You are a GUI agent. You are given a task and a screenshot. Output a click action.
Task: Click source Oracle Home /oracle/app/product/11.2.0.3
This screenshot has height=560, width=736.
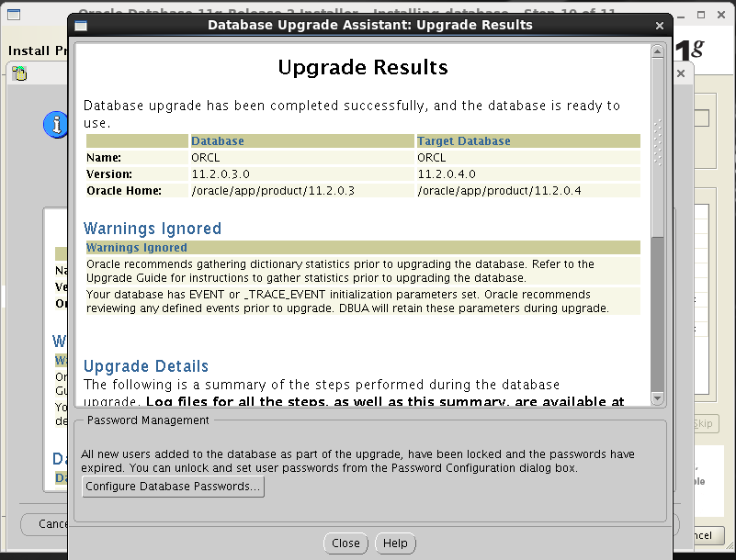coord(301,190)
